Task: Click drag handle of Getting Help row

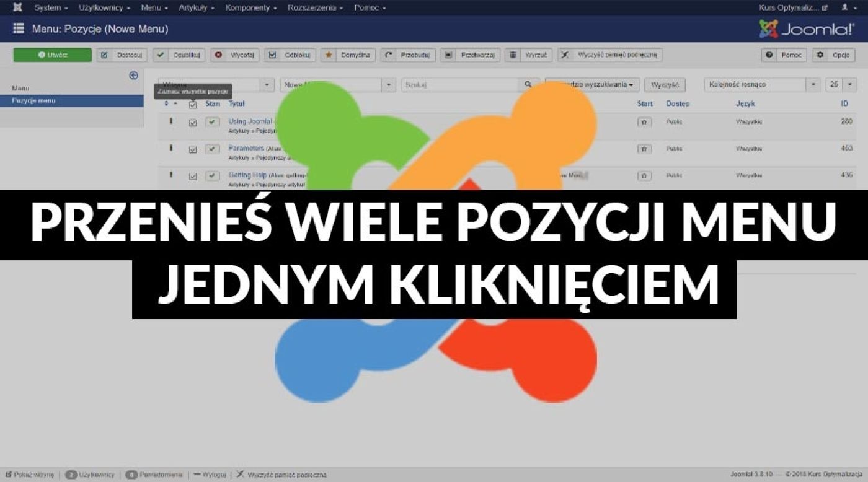Action: [x=170, y=175]
